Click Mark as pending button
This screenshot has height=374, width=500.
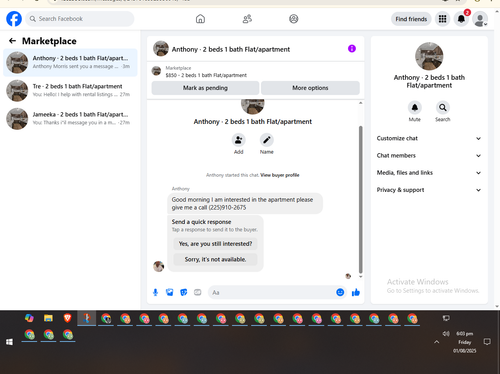[x=205, y=88]
